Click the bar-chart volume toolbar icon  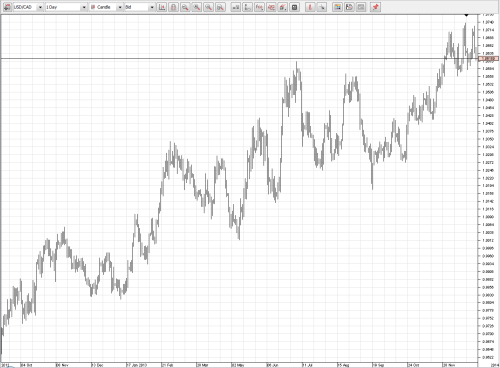[x=236, y=7]
